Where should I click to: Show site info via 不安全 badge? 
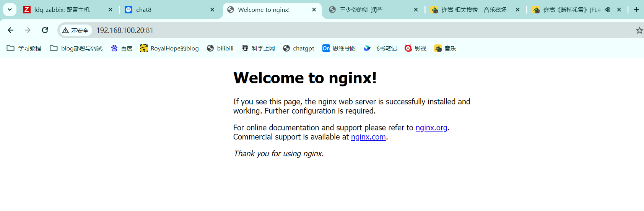pyautogui.click(x=76, y=30)
